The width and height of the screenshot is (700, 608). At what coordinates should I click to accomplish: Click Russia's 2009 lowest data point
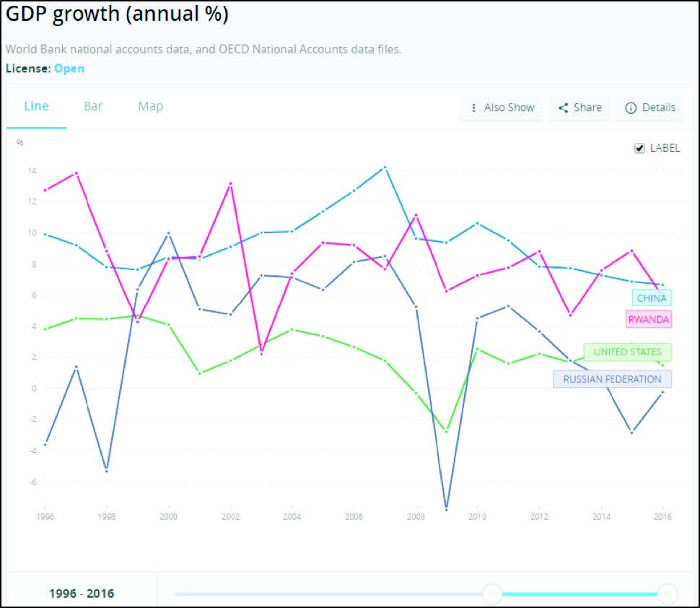click(447, 508)
